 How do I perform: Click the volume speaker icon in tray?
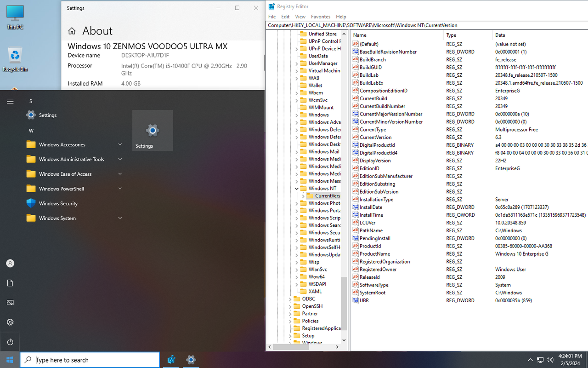[550, 360]
